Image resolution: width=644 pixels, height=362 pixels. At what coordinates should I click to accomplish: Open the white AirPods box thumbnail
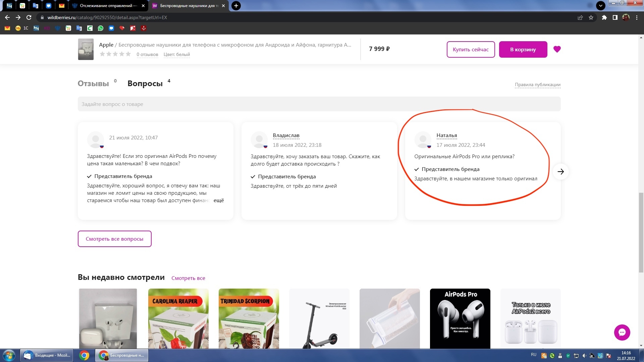(108, 318)
